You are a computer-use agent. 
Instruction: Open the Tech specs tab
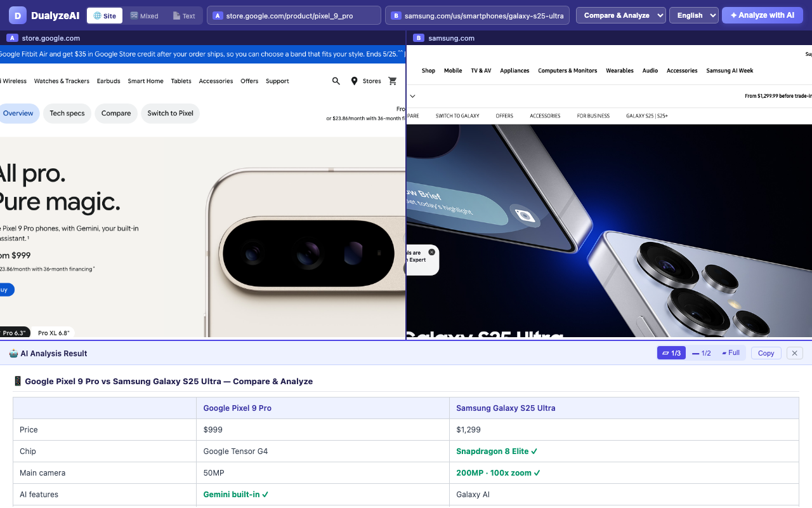point(67,114)
